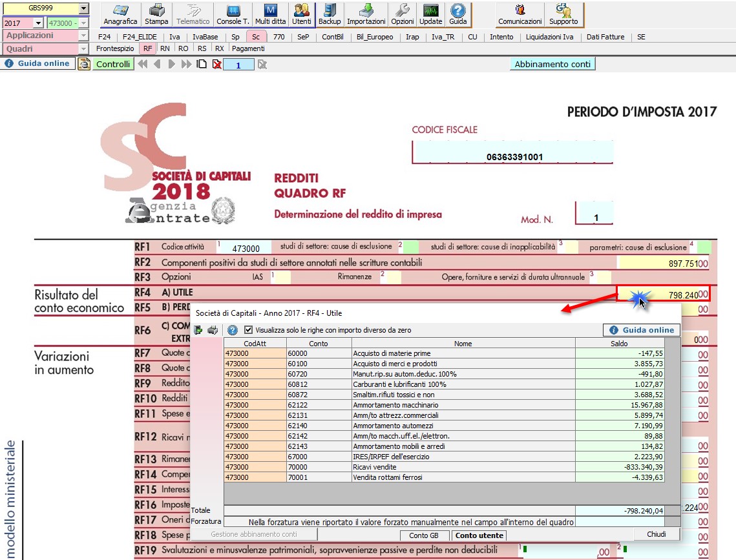The height and width of the screenshot is (560, 736).
Task: Open Opzioni settings icon
Action: coord(403,14)
